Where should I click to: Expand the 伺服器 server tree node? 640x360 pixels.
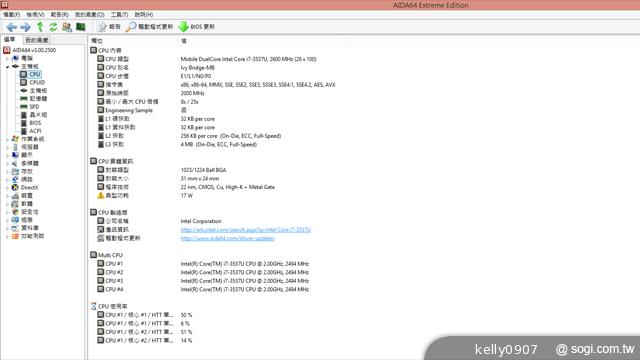7,147
